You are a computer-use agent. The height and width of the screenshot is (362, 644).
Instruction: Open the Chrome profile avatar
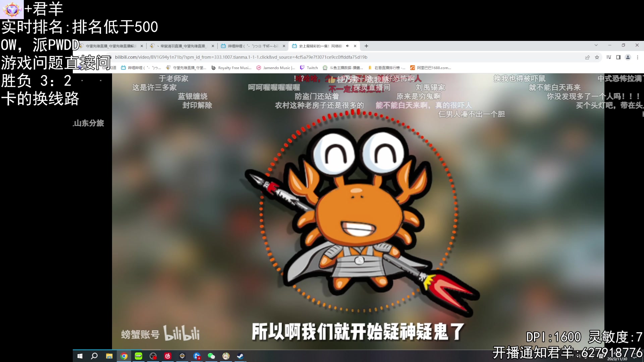click(x=628, y=57)
